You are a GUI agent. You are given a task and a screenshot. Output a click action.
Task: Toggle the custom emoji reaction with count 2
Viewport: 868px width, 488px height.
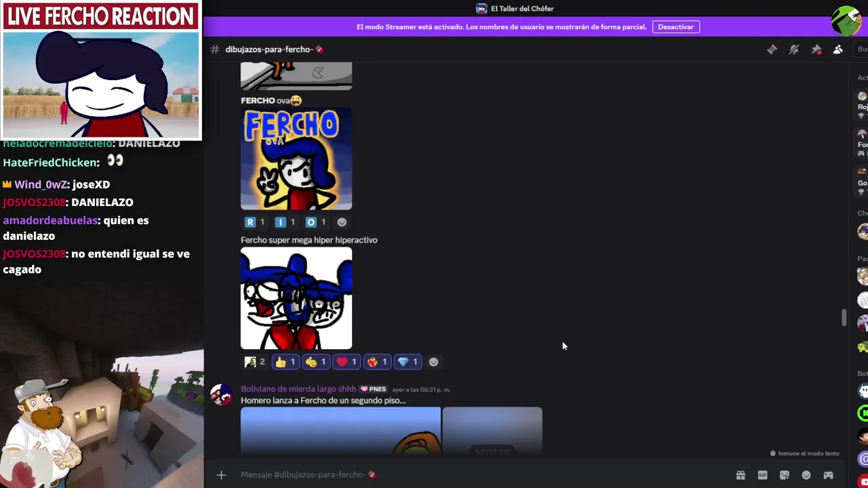(255, 362)
